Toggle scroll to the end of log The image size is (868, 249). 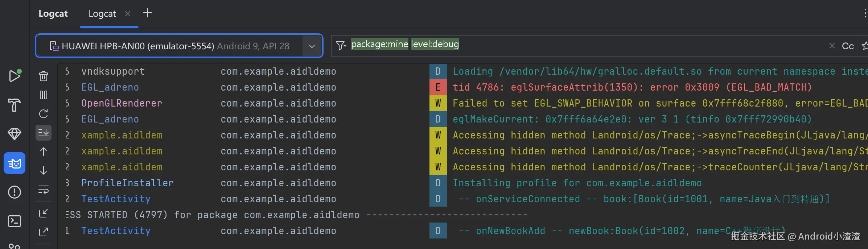[44, 133]
